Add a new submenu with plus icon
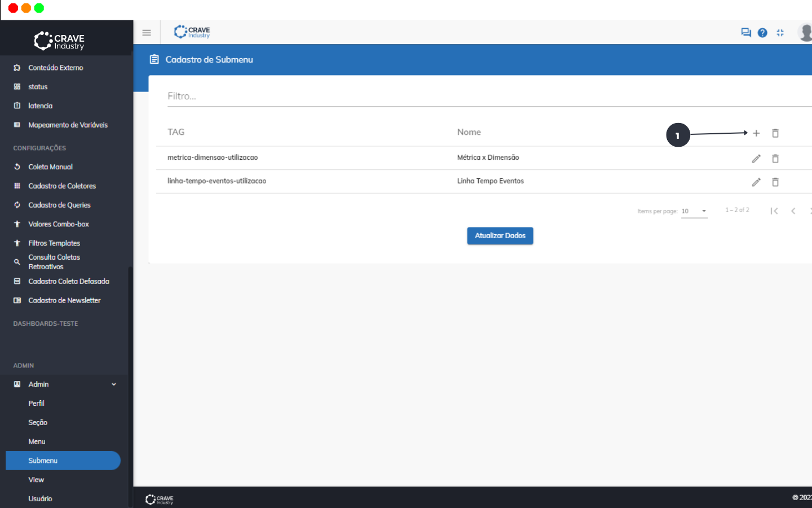The width and height of the screenshot is (812, 508). pos(756,133)
